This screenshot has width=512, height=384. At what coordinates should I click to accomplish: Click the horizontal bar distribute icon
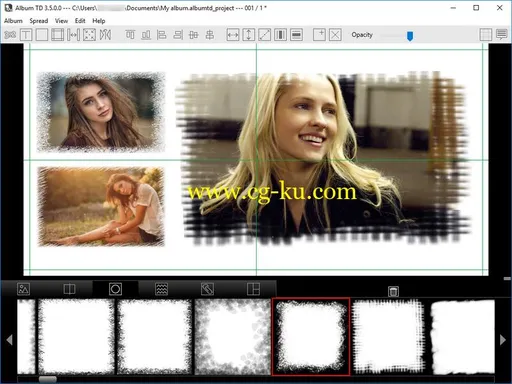[296, 35]
